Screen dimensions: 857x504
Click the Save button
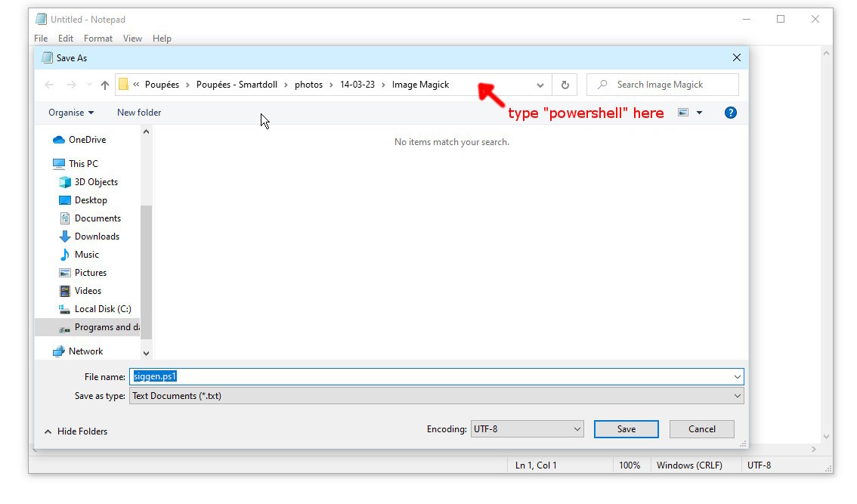626,429
